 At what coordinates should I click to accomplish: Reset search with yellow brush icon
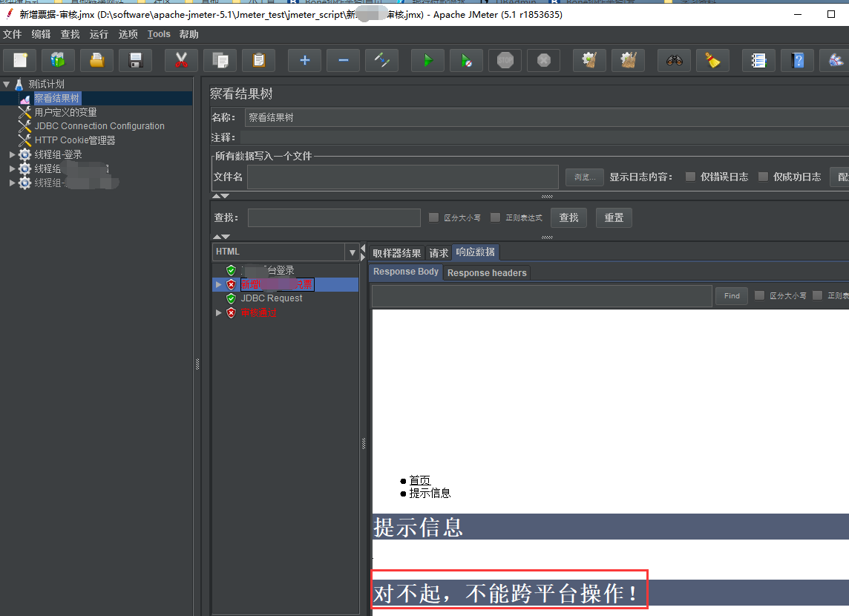713,60
